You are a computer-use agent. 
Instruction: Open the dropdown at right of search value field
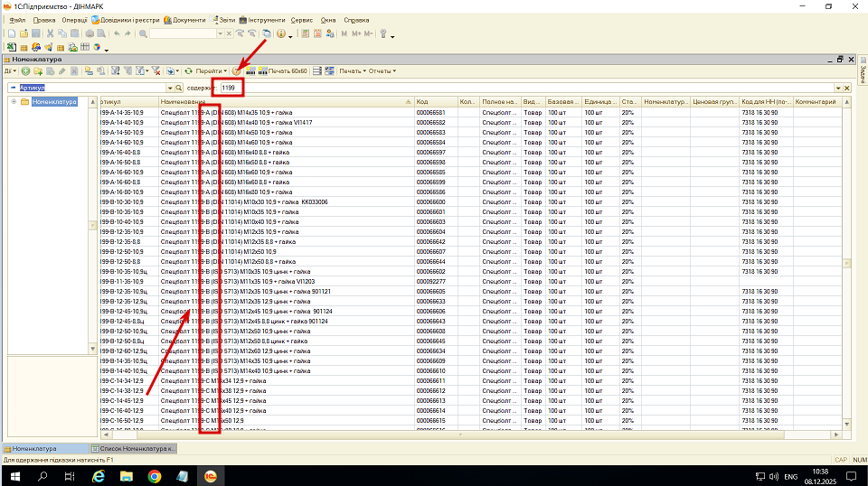coord(838,88)
